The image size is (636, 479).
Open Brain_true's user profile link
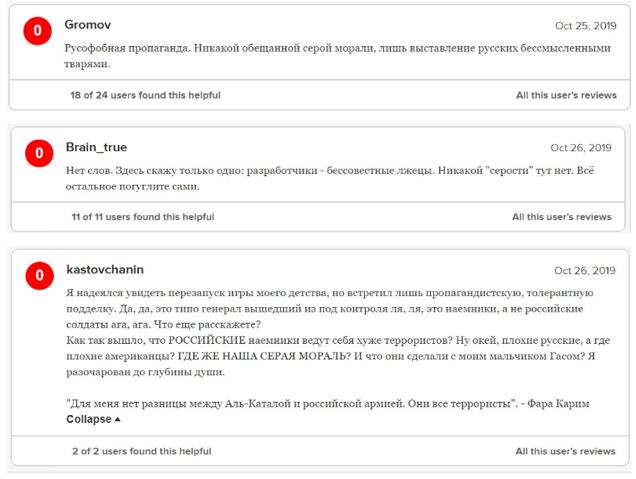click(x=96, y=147)
